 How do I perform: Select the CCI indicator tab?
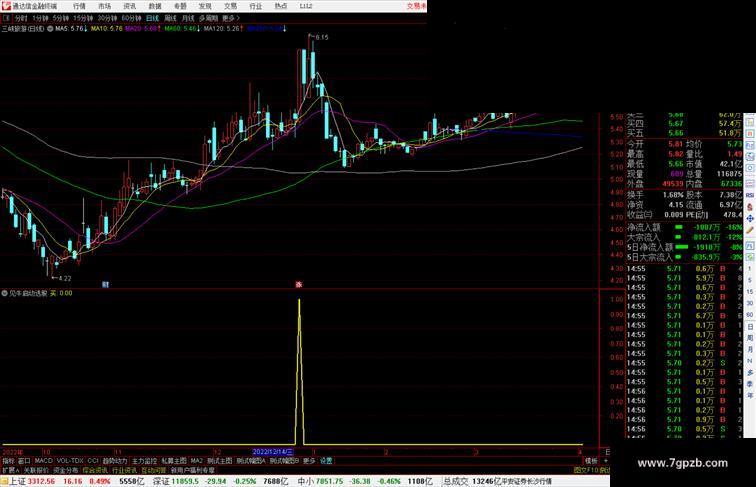[x=93, y=461]
